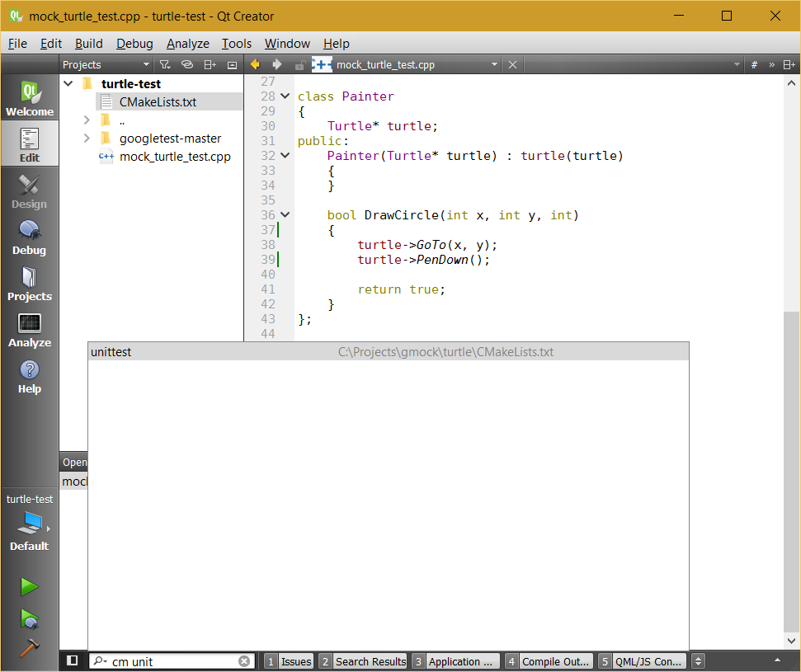Open the Welcome mode
The height and width of the screenshot is (672, 801).
click(x=30, y=98)
